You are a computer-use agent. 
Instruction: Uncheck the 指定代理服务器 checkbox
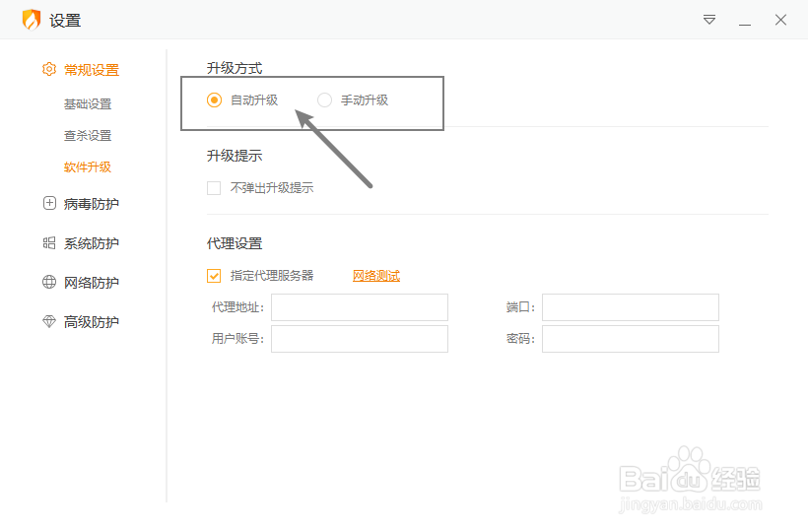pos(214,276)
